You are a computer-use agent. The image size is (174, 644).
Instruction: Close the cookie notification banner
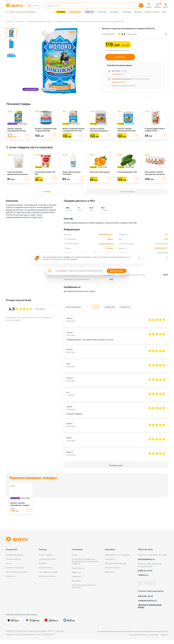click(x=139, y=258)
